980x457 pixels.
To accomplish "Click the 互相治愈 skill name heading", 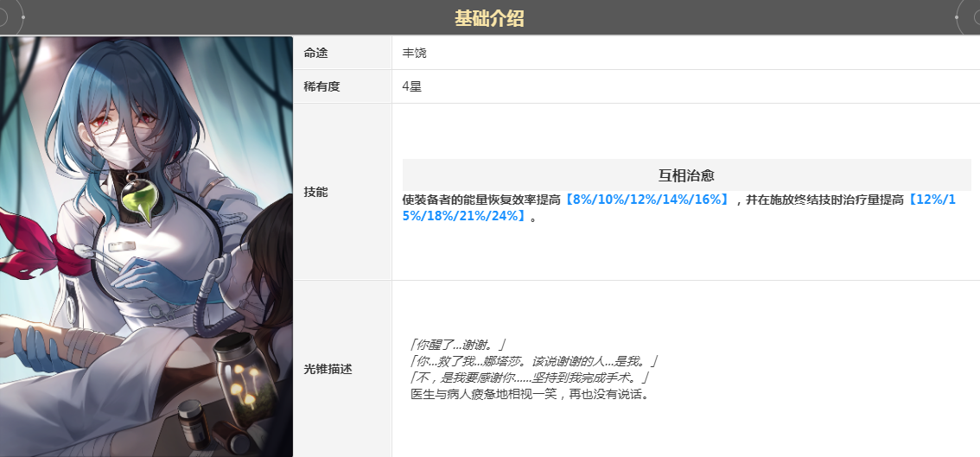I will pos(686,175).
